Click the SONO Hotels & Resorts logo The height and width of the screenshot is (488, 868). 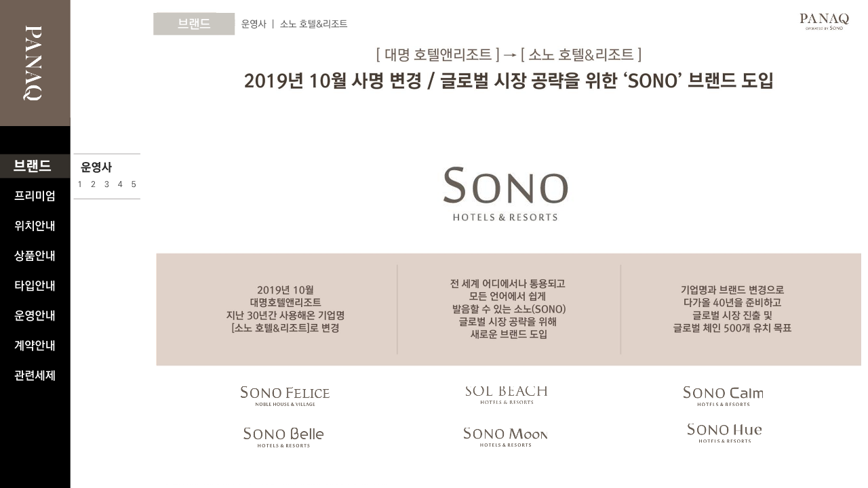[505, 195]
